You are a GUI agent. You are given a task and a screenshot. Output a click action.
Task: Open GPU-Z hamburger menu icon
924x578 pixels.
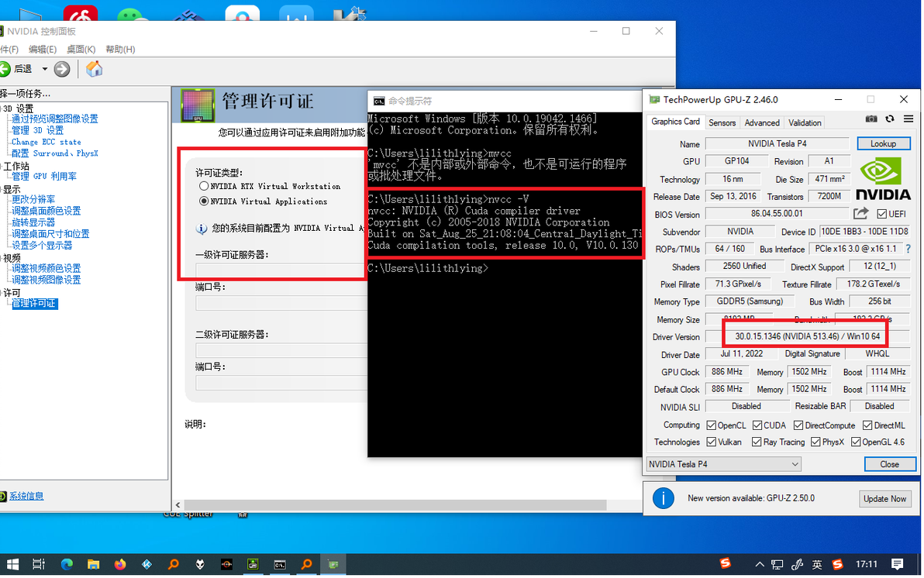pyautogui.click(x=908, y=119)
